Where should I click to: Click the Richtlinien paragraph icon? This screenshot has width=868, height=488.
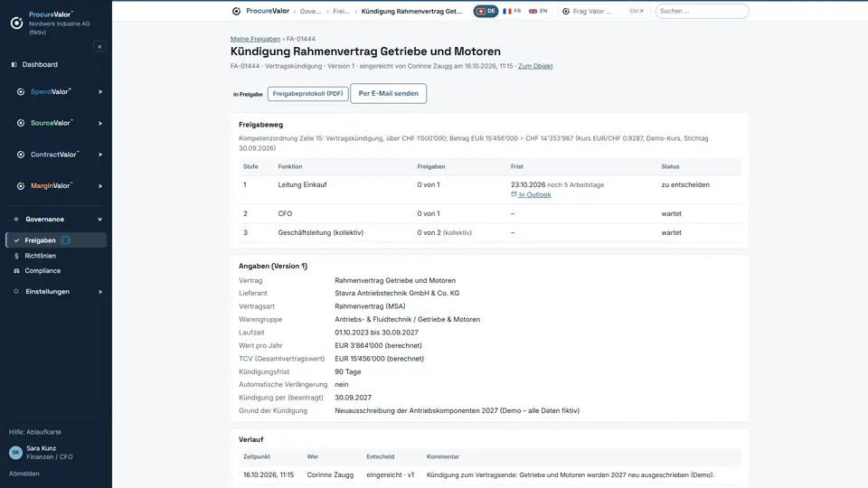tap(16, 256)
